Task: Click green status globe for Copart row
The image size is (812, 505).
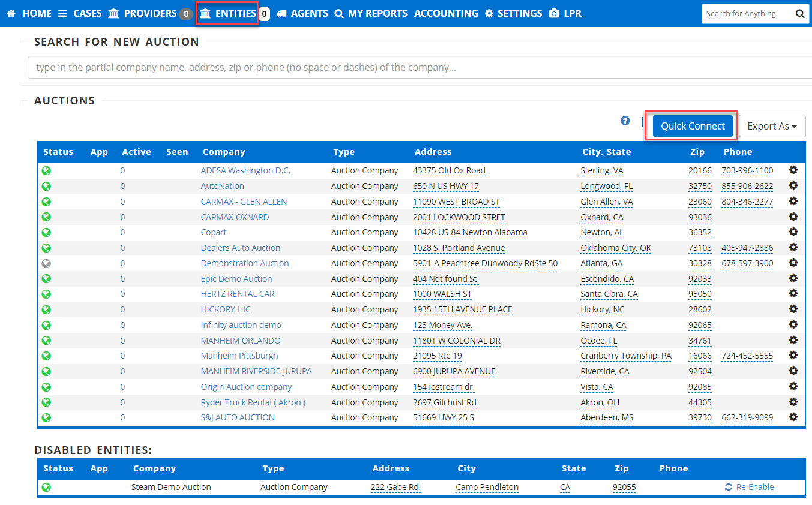Action: pos(46,232)
